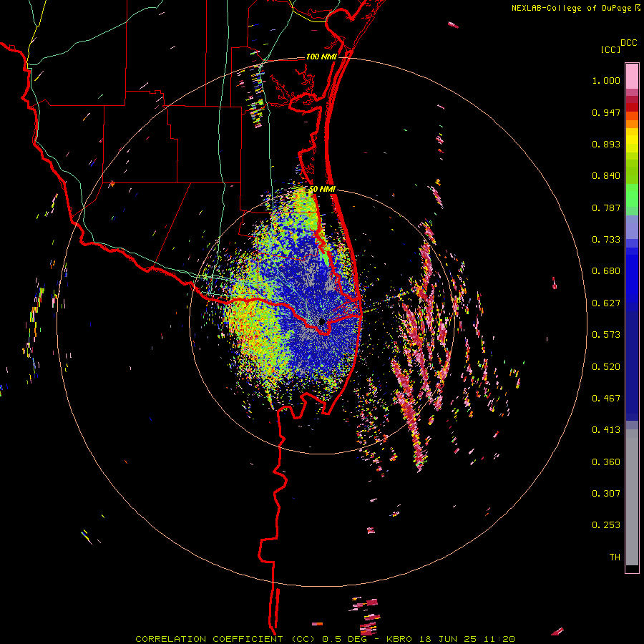644x644 pixels.
Task: Click the 11:20 timestamp
Action: click(499, 639)
